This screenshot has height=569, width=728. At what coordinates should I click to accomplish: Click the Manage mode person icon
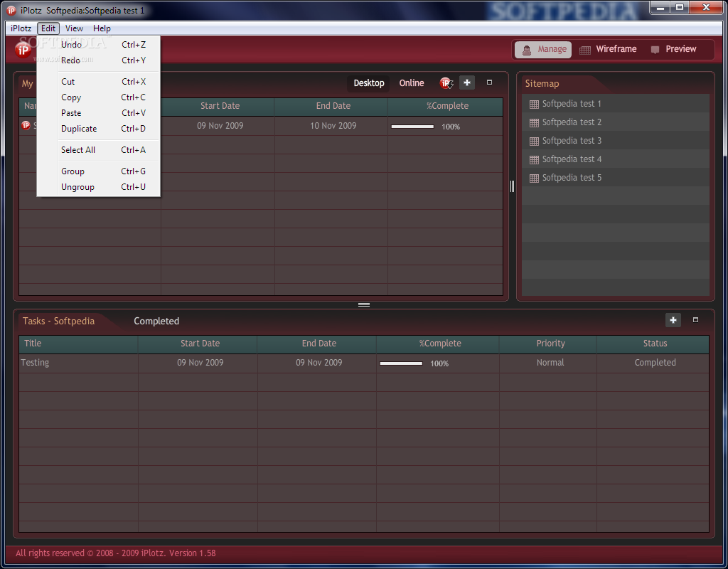click(527, 50)
